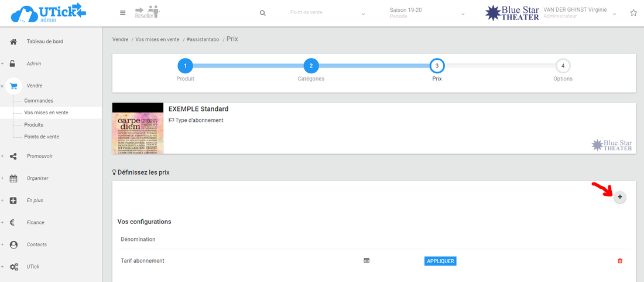Click the carpe diem product thumbnail
This screenshot has width=644, height=282.
coord(138,128)
